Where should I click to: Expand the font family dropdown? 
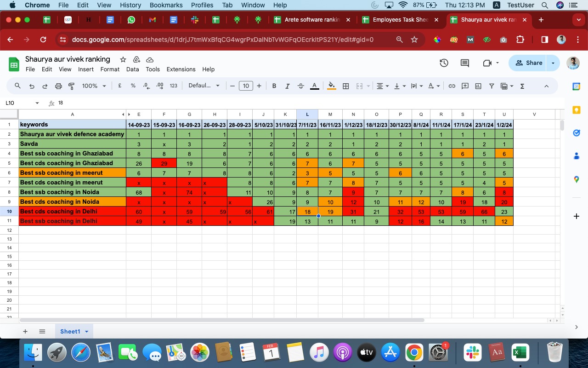[x=204, y=86]
